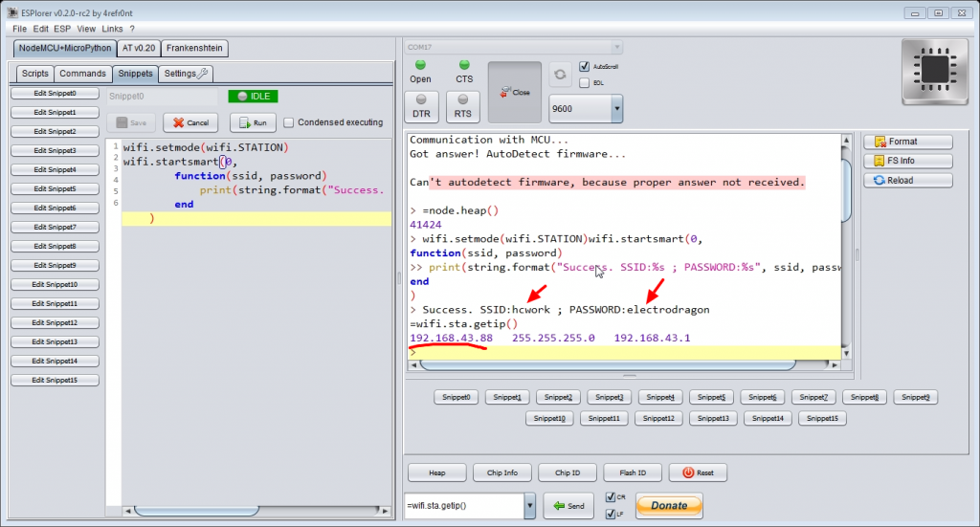Run Snippet5 from the quick buttons

[711, 397]
